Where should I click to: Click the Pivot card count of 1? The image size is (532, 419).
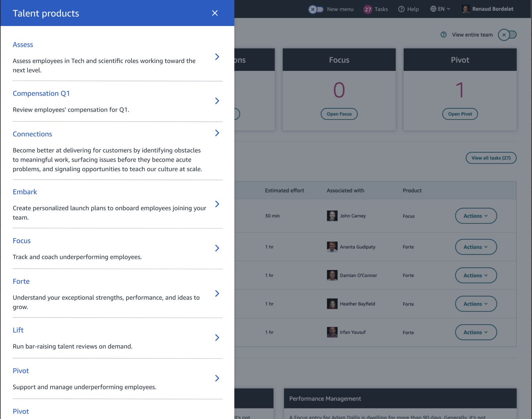(x=460, y=90)
